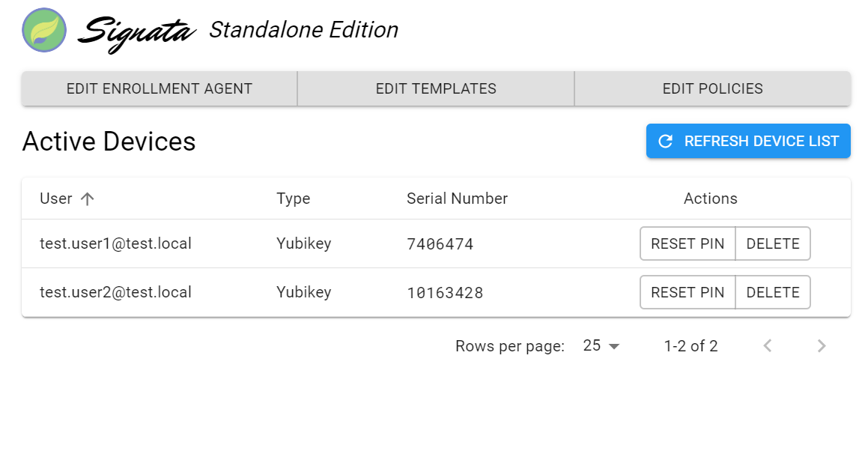Reset PIN for test.user2@test.local

(x=688, y=292)
